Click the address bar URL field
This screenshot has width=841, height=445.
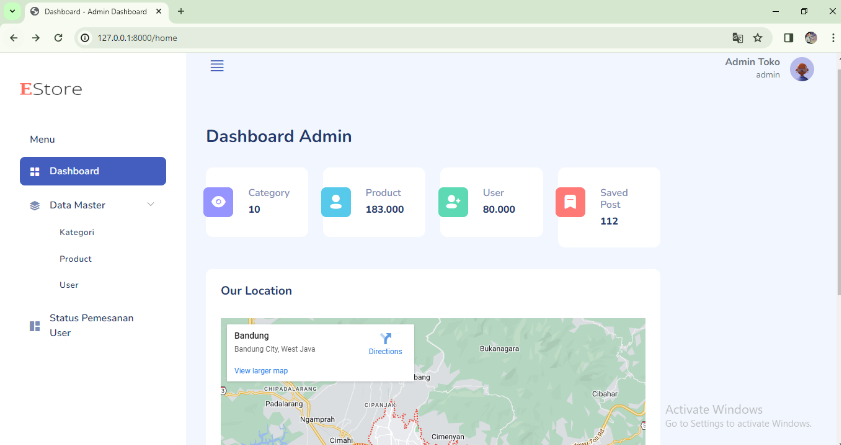(400, 38)
